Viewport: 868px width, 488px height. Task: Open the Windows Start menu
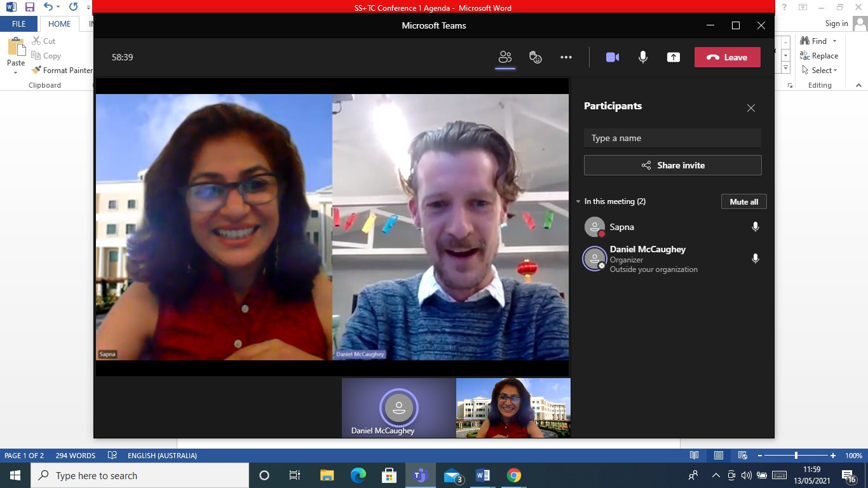[15, 475]
